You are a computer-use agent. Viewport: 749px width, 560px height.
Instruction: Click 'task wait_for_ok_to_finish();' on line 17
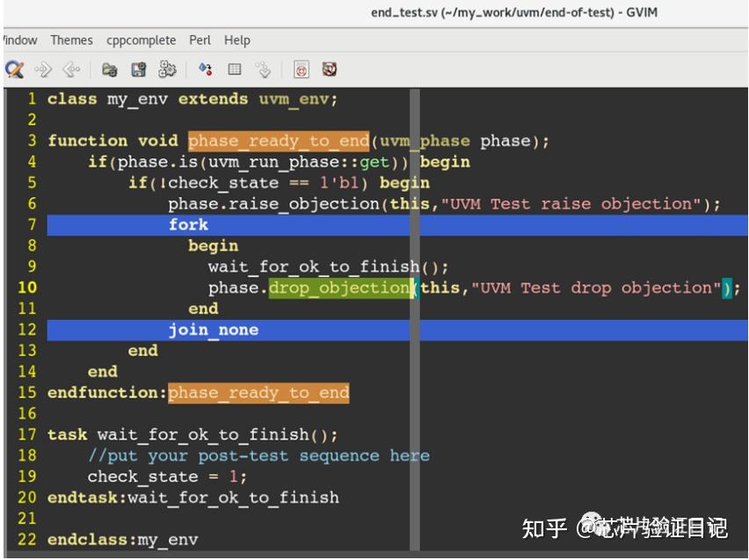(x=193, y=435)
